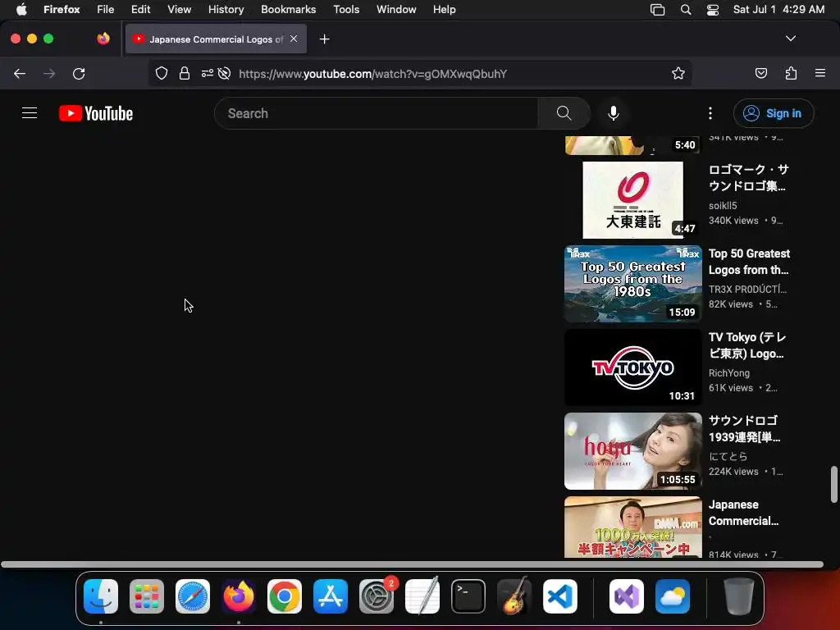840x630 pixels.
Task: Open Spotlight search in the menu bar
Action: point(686,9)
